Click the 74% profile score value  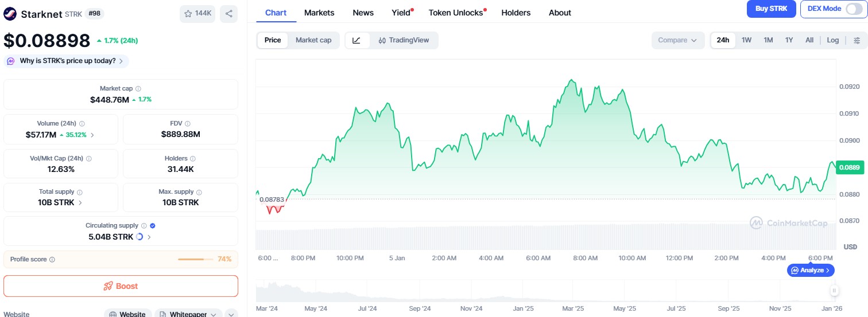pyautogui.click(x=224, y=259)
